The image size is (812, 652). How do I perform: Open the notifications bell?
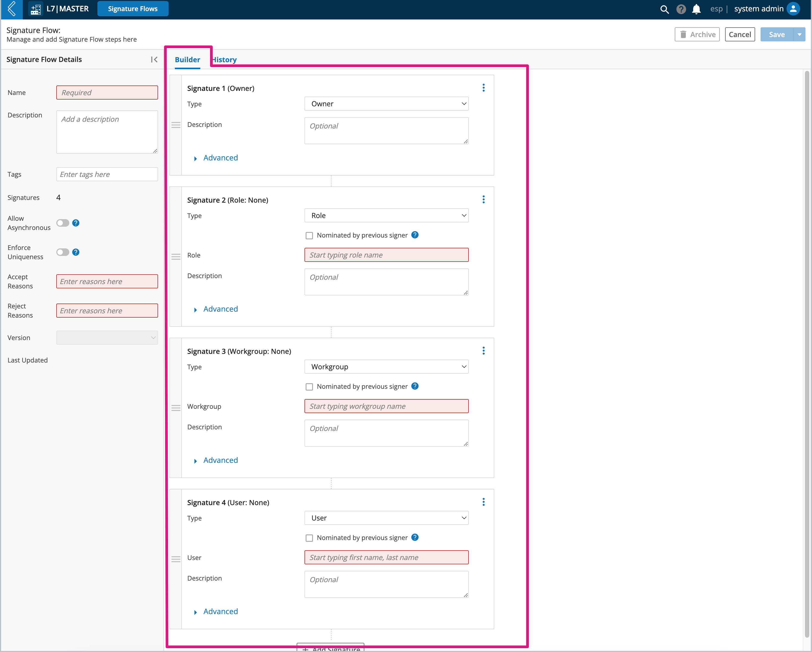(696, 9)
